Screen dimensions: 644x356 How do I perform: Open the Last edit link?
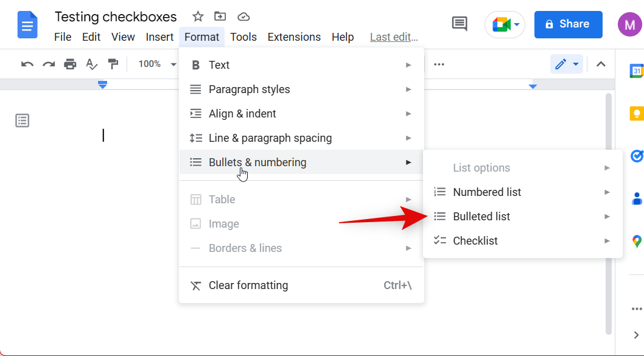(x=393, y=37)
